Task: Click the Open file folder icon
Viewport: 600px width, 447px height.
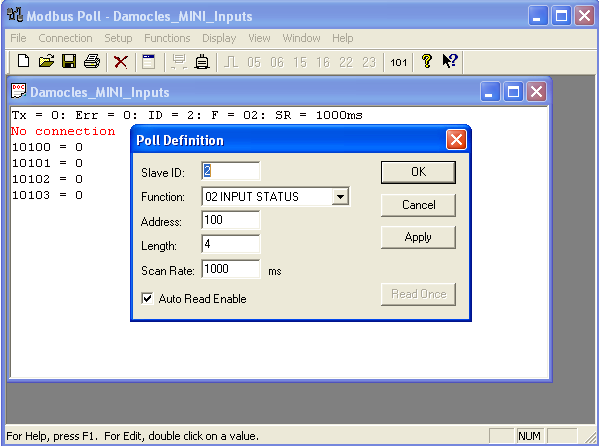Action: pyautogui.click(x=46, y=61)
